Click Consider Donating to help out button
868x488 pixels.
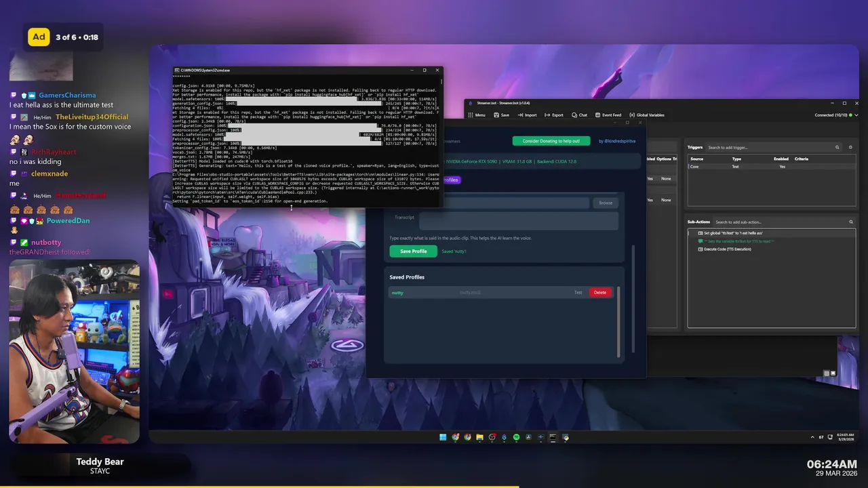551,141
